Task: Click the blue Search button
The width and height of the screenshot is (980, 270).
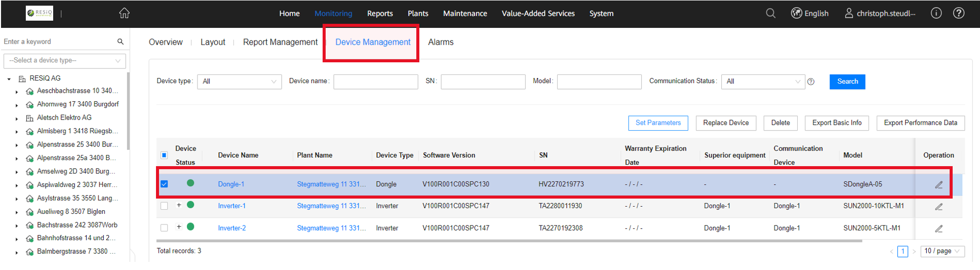Action: coord(847,82)
